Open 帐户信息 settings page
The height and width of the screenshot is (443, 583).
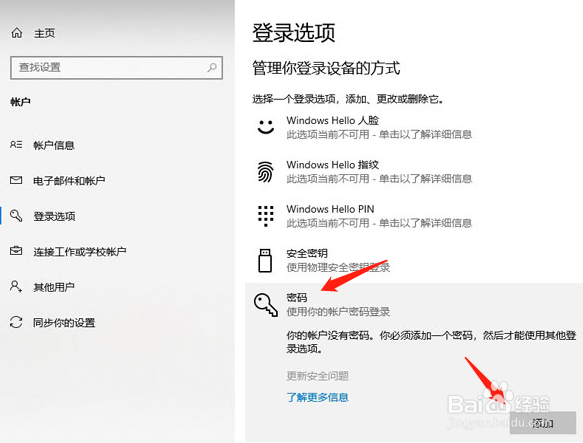(x=54, y=145)
